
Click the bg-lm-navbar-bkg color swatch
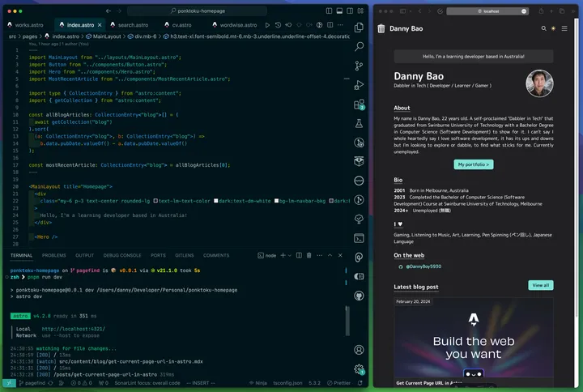tap(276, 201)
